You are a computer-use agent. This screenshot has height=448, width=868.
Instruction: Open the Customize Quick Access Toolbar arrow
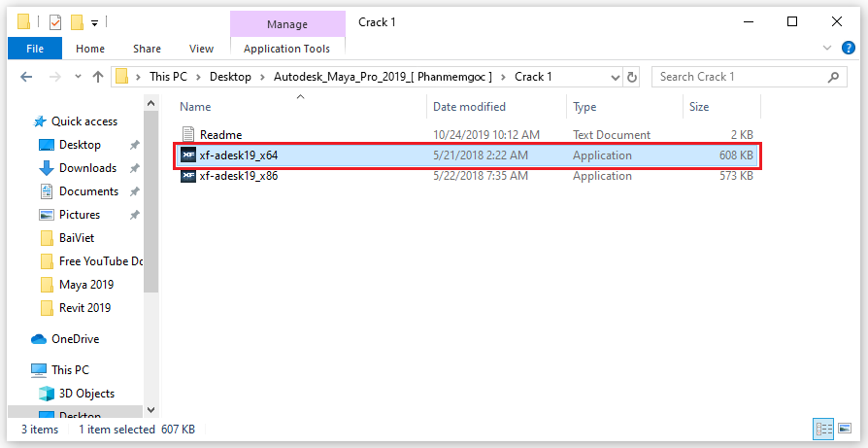click(x=94, y=23)
